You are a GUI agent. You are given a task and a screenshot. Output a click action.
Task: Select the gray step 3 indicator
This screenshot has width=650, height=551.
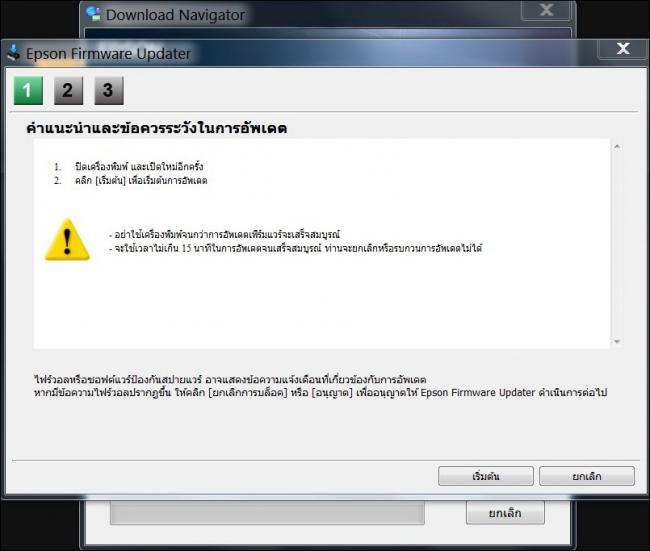109,90
